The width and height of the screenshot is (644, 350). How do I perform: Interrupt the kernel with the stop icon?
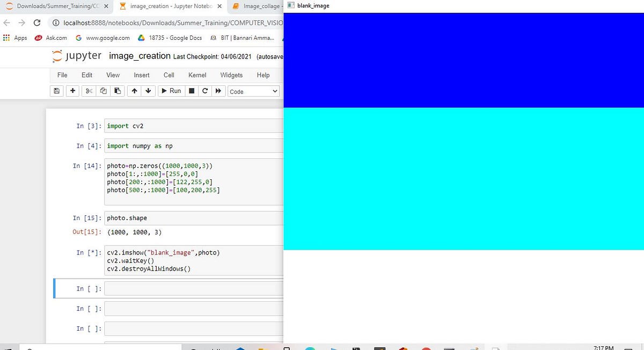point(191,91)
